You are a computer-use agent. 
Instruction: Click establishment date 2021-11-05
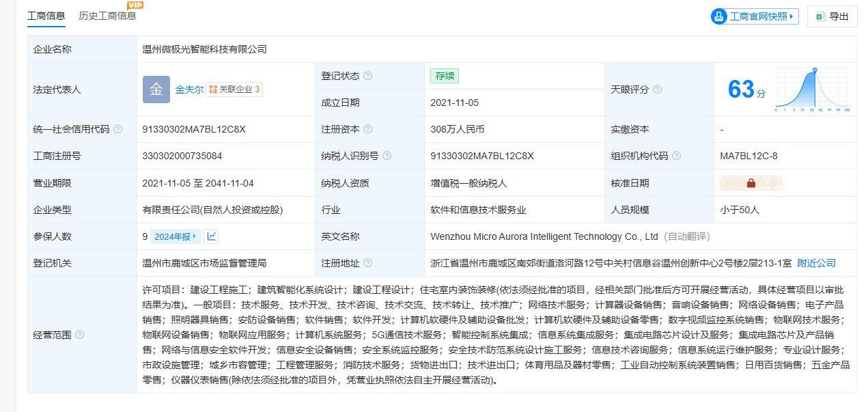click(x=455, y=102)
